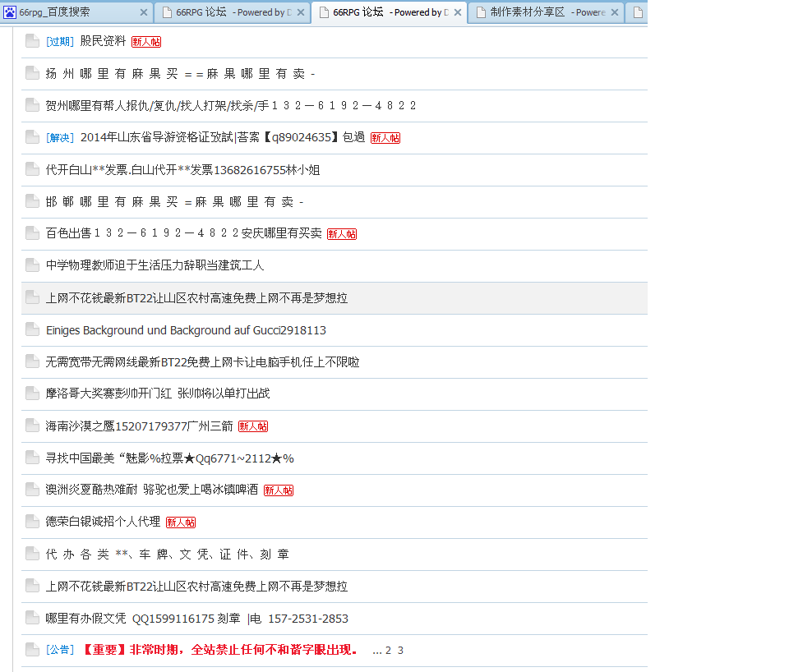Open the 澳洲炎夏酷热难耐 骆驼也爱上喝冰镇啤酒 thread

[152, 490]
